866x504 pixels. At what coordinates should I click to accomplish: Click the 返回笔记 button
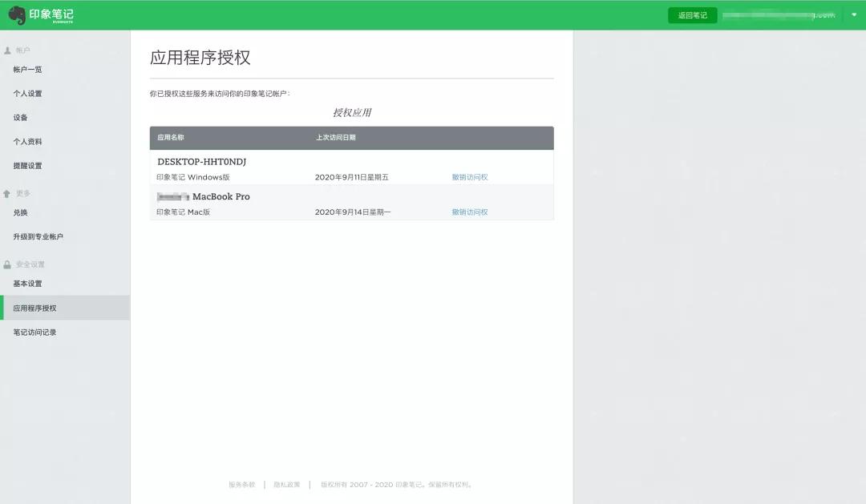(693, 15)
